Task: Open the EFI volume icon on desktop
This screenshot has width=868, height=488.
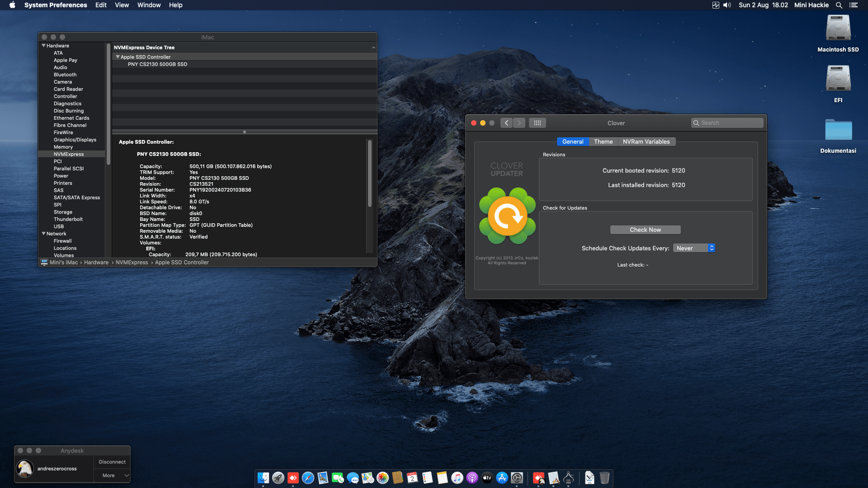Action: (838, 80)
